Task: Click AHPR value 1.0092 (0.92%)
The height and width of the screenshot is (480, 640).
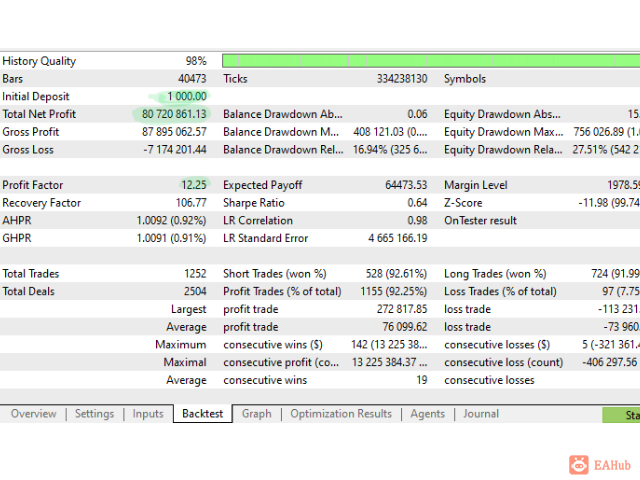Action: point(171,220)
